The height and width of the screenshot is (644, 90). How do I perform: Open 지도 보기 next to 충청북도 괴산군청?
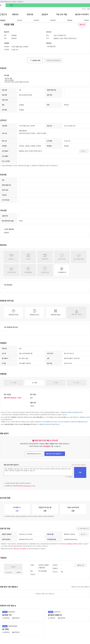(x=84, y=534)
